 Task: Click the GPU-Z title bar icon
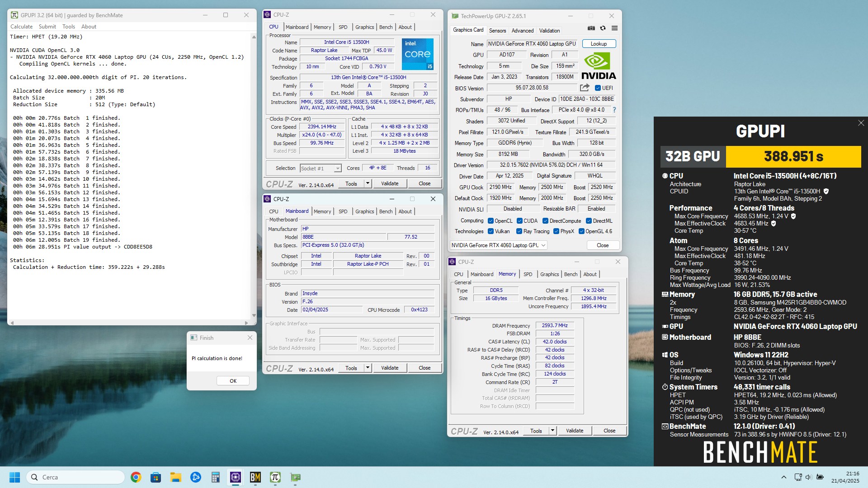[455, 16]
